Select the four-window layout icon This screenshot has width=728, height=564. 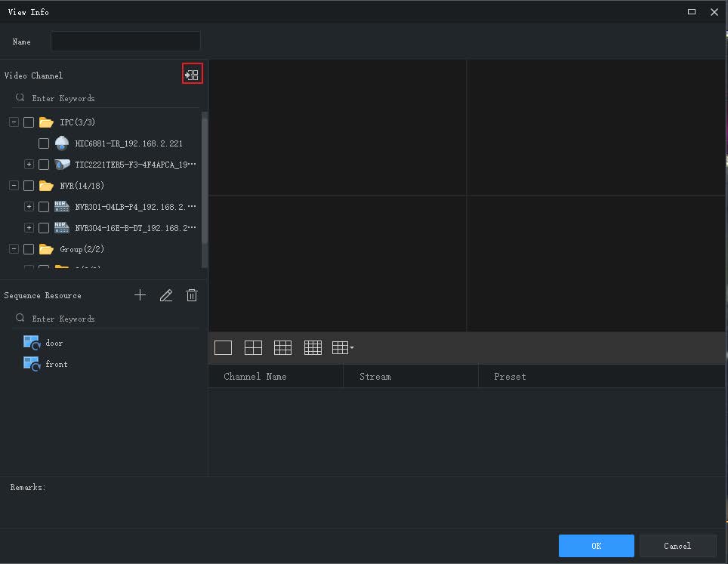(x=253, y=347)
